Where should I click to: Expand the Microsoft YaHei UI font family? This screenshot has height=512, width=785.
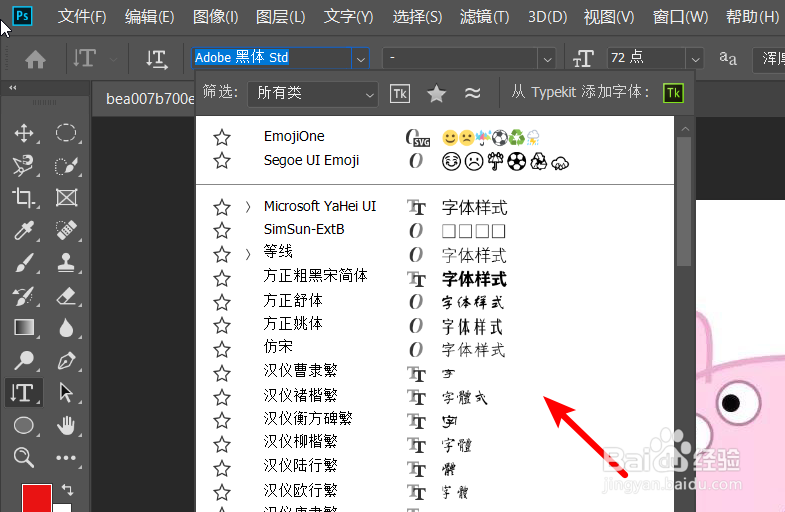click(248, 207)
